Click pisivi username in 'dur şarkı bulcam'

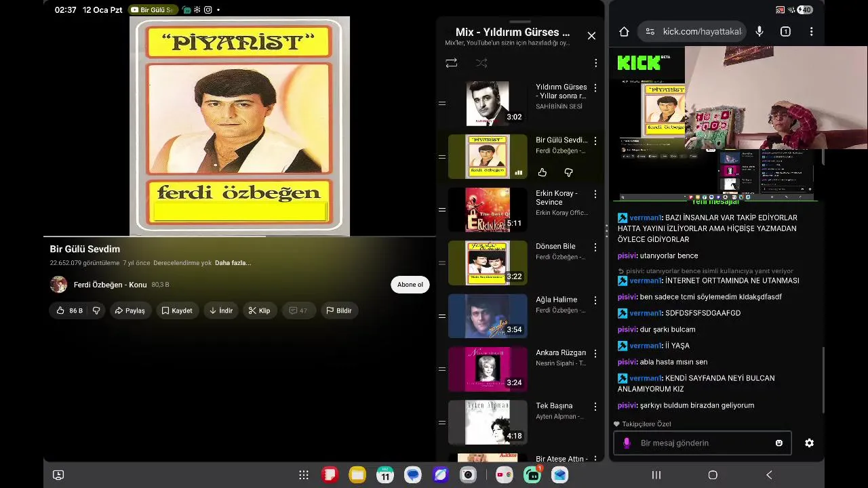click(x=627, y=329)
